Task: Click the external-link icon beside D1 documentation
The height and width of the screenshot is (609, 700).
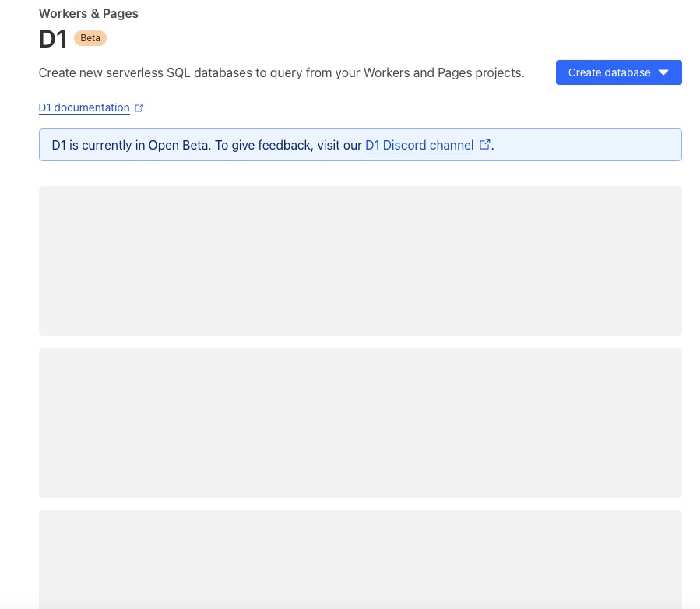Action: point(139,107)
